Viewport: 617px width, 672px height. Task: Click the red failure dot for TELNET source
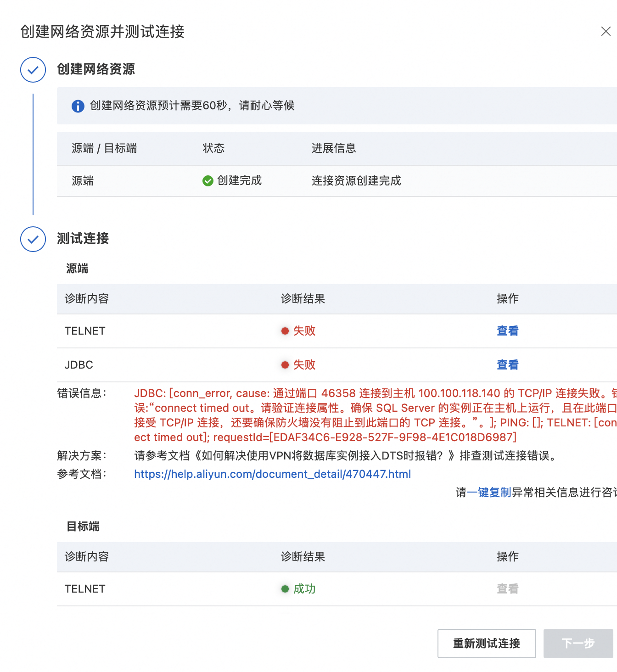coord(285,331)
